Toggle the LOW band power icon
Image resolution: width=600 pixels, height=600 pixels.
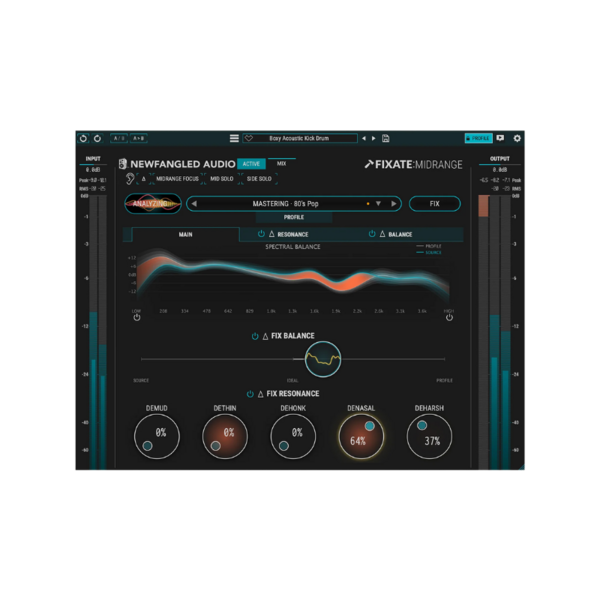point(137,318)
